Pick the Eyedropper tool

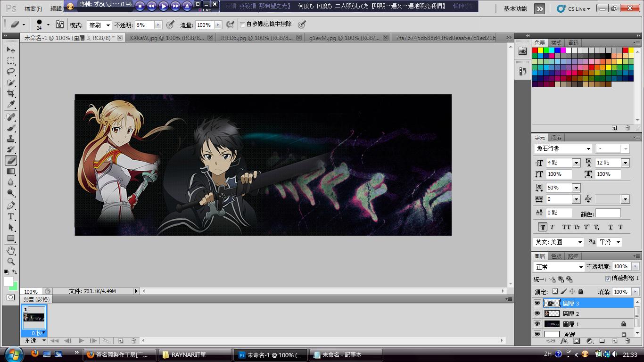pyautogui.click(x=11, y=105)
